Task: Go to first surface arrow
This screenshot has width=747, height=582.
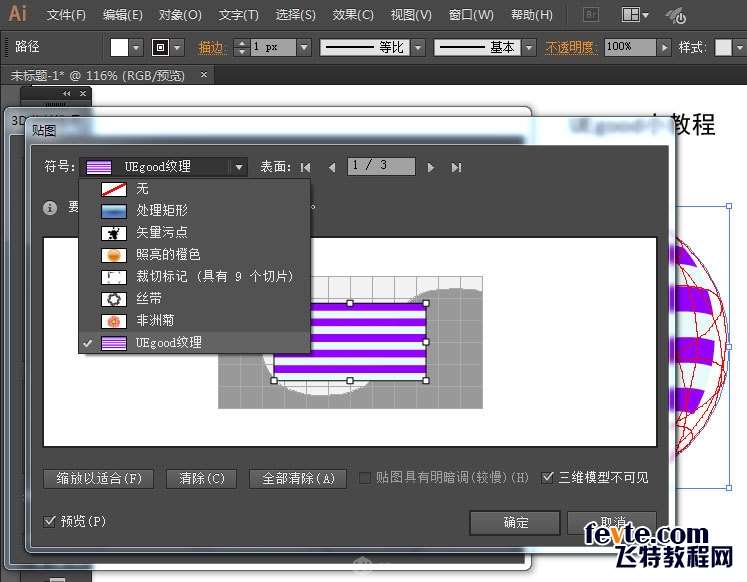Action: click(x=305, y=167)
